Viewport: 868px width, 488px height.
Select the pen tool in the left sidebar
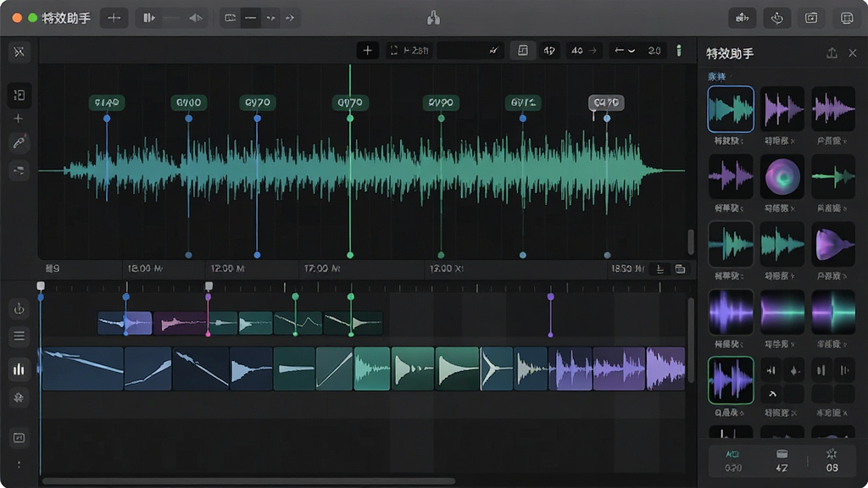(x=19, y=143)
